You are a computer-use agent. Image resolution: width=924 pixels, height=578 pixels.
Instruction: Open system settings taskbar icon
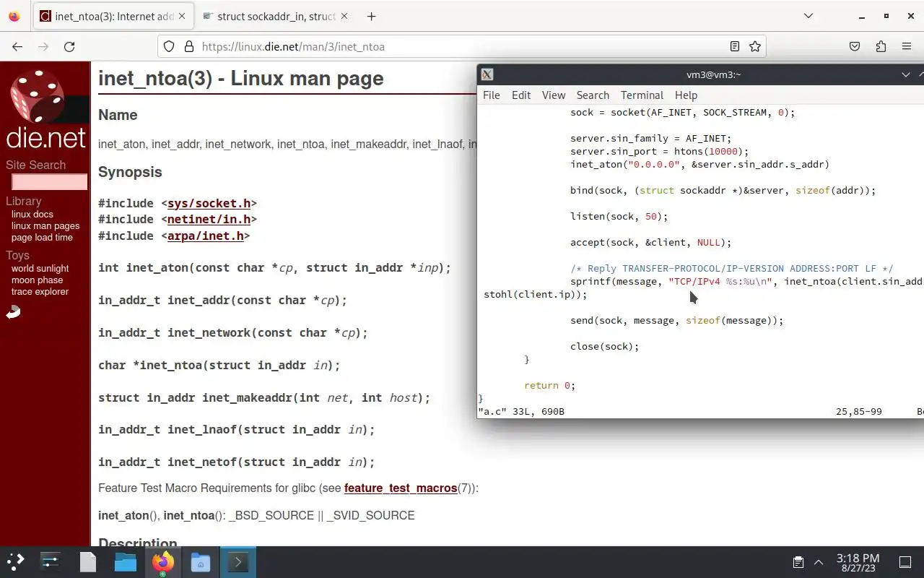pos(51,561)
